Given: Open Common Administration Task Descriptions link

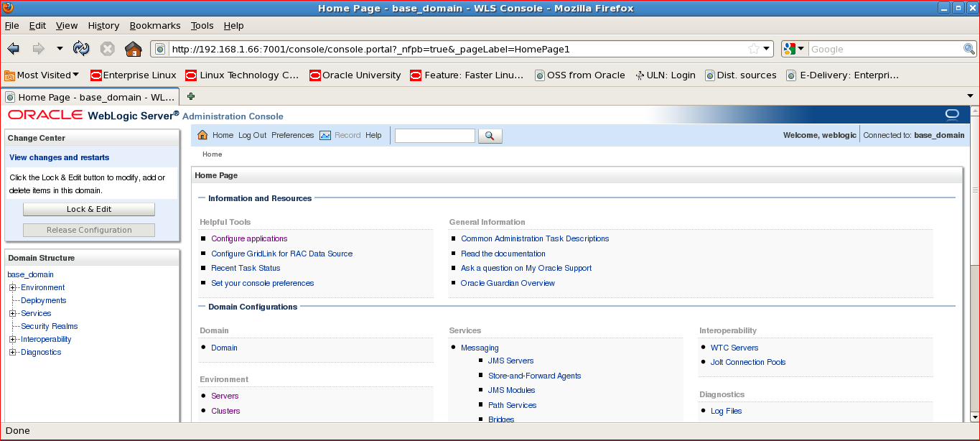Looking at the screenshot, I should (535, 238).
